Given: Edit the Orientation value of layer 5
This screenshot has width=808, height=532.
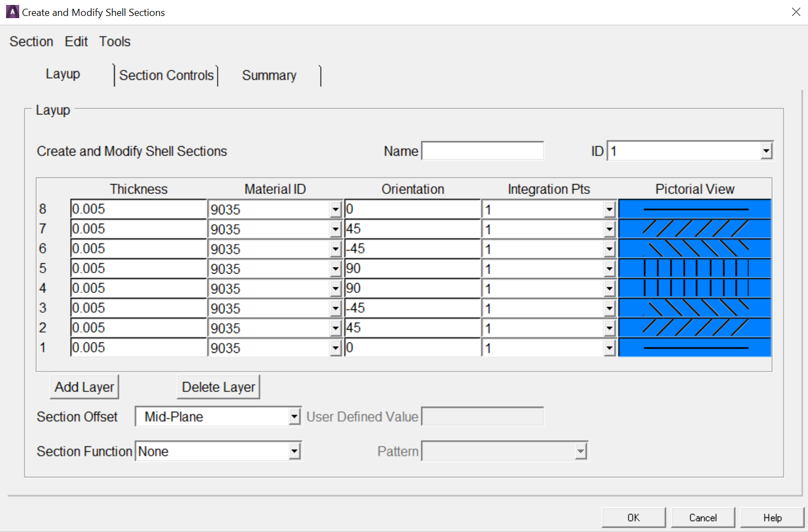Looking at the screenshot, I should [x=411, y=268].
